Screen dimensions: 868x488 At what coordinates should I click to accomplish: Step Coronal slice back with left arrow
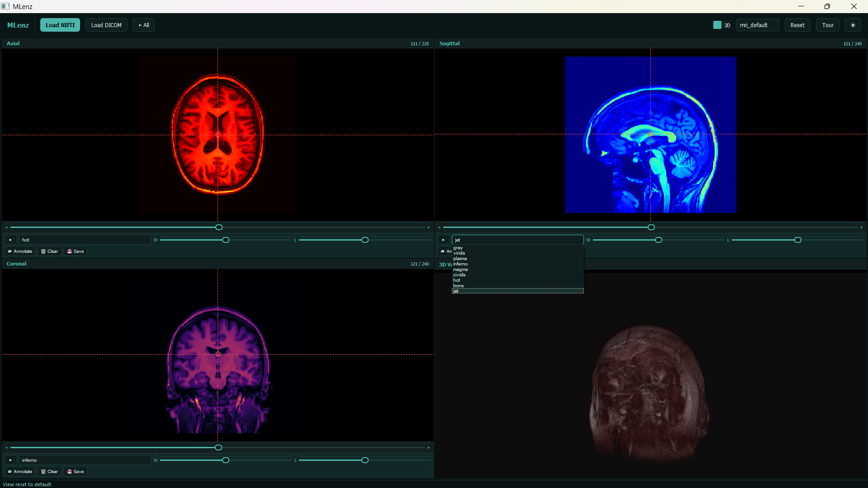6,448
